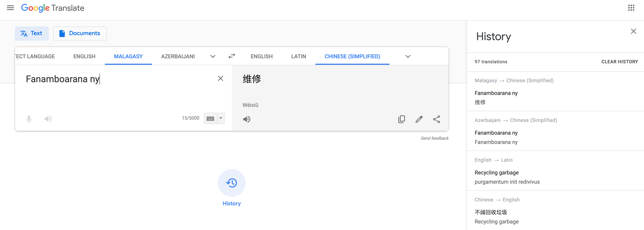Listen to the source text
Viewport: 644px width, 230px height.
tap(48, 119)
